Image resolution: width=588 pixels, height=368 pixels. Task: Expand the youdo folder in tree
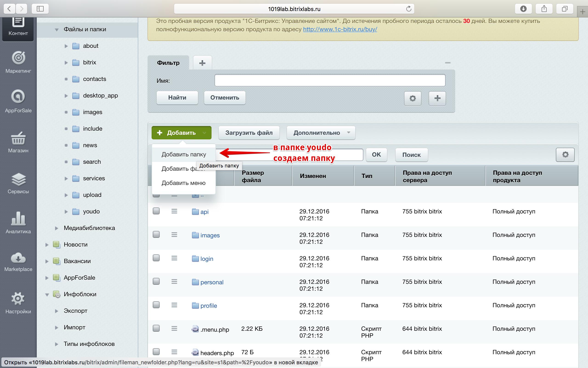(x=66, y=212)
